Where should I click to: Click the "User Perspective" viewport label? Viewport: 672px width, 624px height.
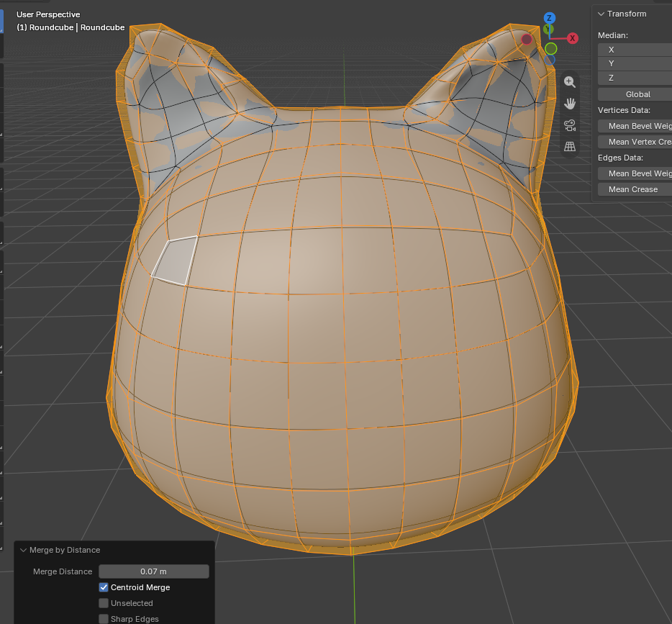48,14
